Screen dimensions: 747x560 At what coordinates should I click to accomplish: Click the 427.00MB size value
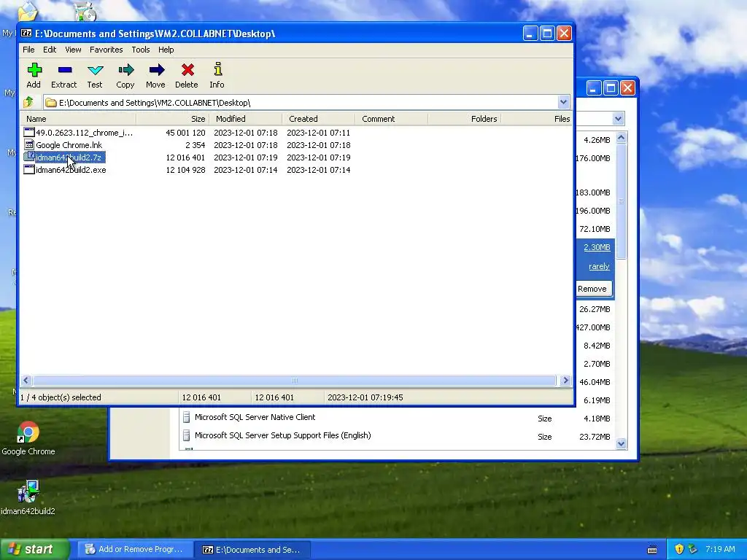(x=593, y=327)
